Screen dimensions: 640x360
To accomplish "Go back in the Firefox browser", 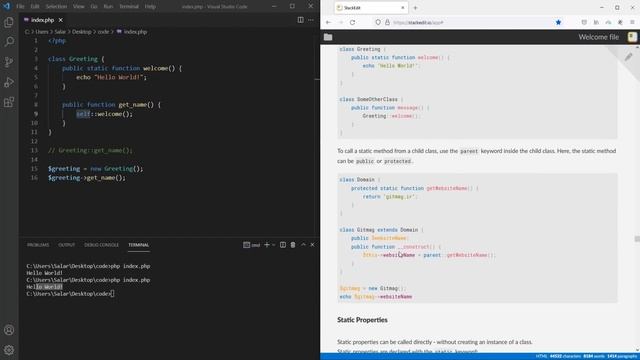I will 329,22.
